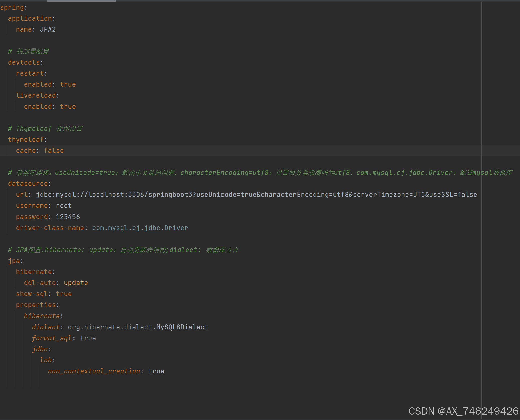Click the non_contextual_creation value true
Viewport: 520px width, 420px height.
tap(156, 371)
